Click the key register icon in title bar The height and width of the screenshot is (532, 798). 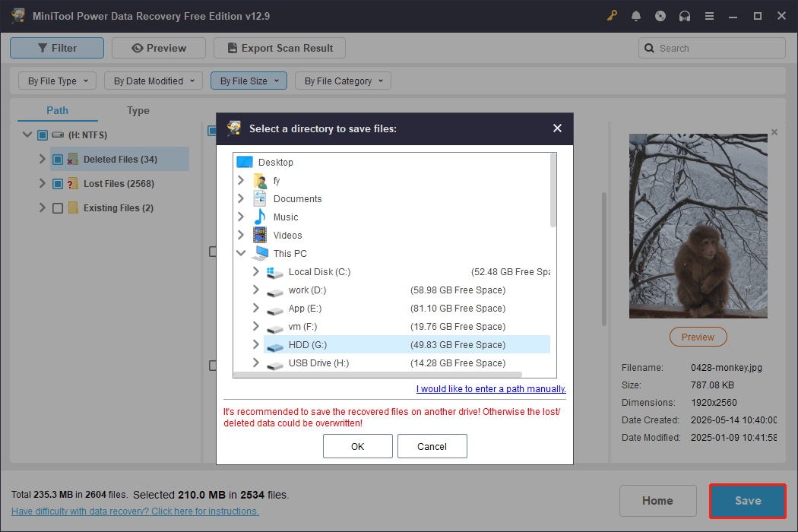pyautogui.click(x=612, y=16)
